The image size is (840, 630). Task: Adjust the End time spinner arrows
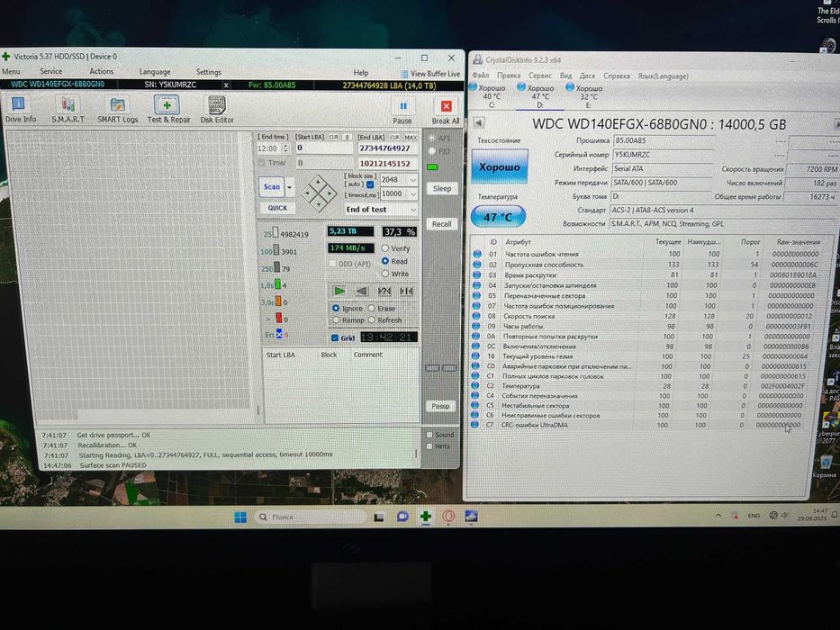(285, 148)
